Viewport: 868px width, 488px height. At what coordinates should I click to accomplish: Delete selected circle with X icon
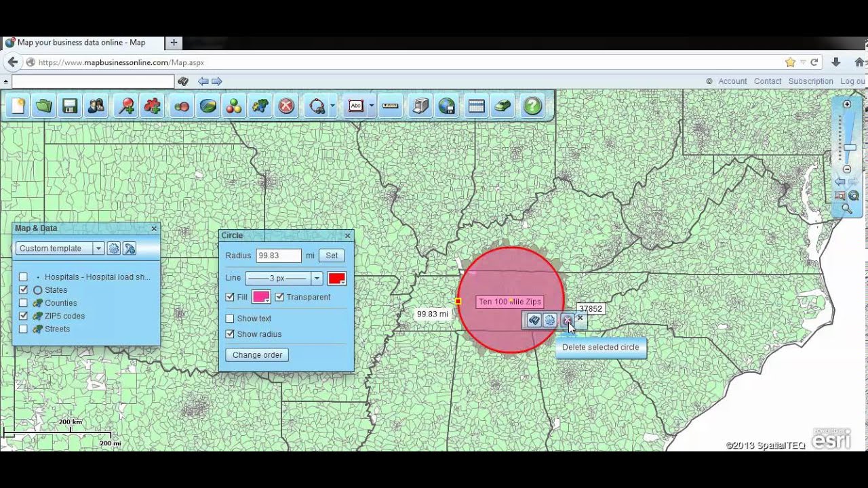click(567, 320)
